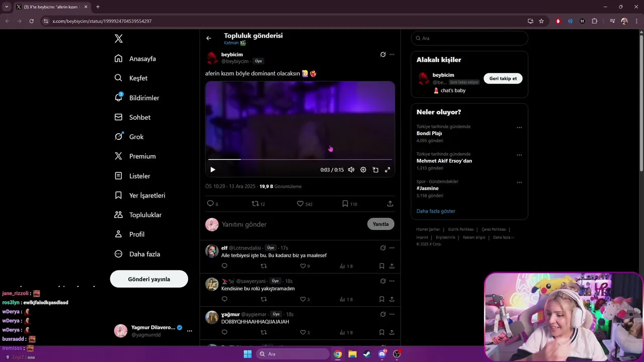
Task: Click the Ara search field on X
Action: tap(469, 38)
